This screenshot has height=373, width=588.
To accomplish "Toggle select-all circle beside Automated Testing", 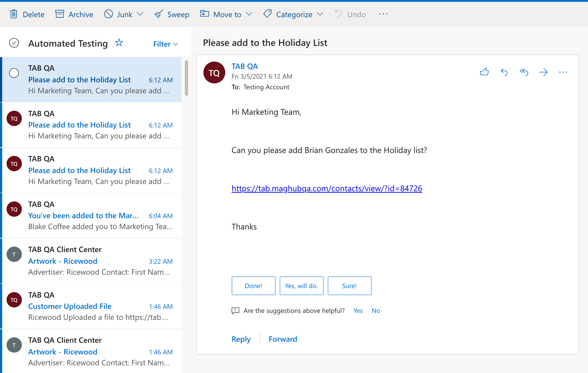I will point(14,43).
